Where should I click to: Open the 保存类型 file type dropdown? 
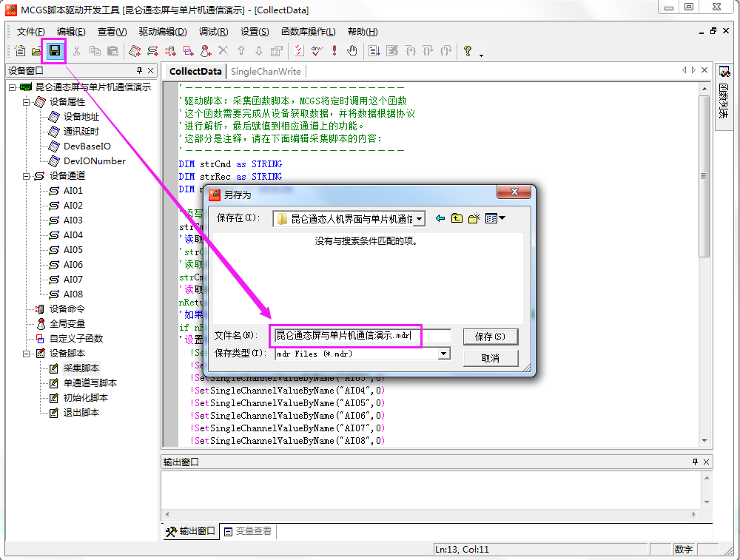pyautogui.click(x=444, y=354)
